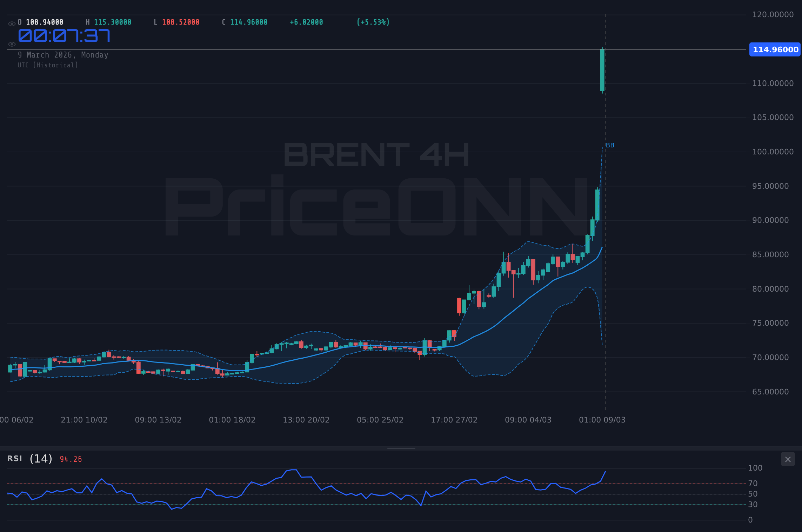The width and height of the screenshot is (802, 532).
Task: Click the 120.00000 price axis label
Action: [773, 15]
